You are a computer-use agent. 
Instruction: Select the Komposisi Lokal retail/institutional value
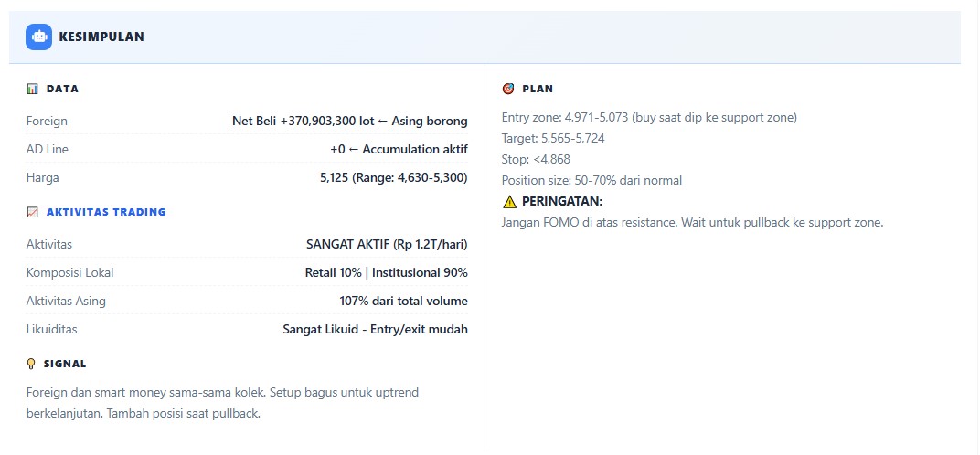click(x=386, y=272)
